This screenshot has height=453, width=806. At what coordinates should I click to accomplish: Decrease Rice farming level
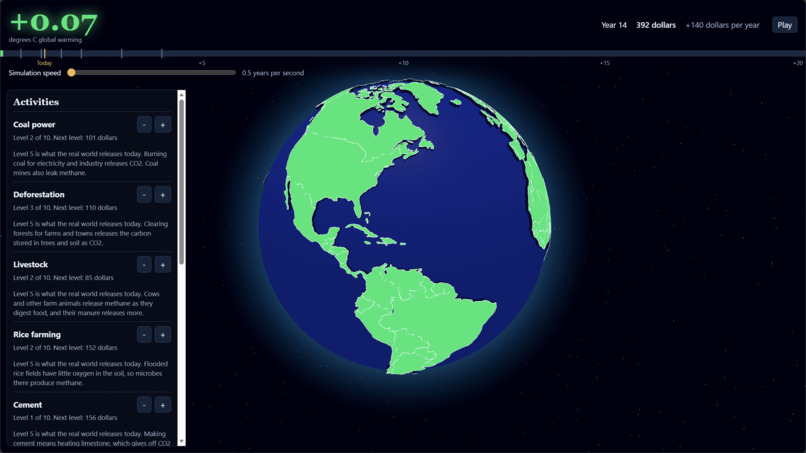(x=144, y=335)
